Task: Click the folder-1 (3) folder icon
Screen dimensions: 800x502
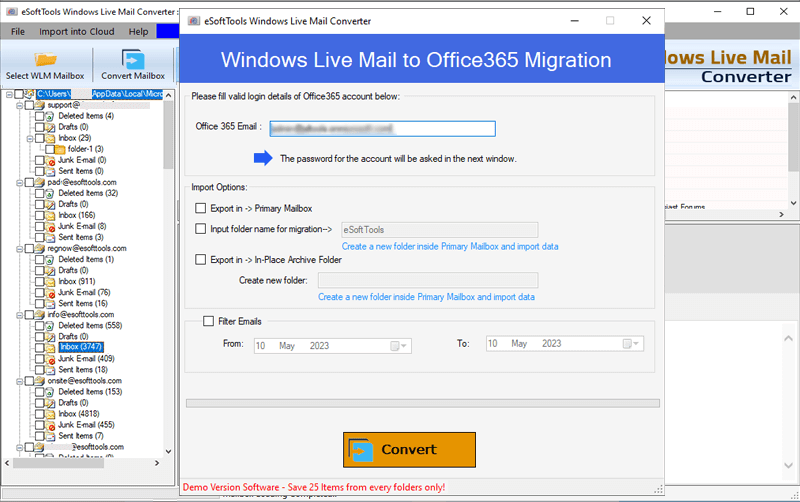Action: pyautogui.click(x=60, y=149)
